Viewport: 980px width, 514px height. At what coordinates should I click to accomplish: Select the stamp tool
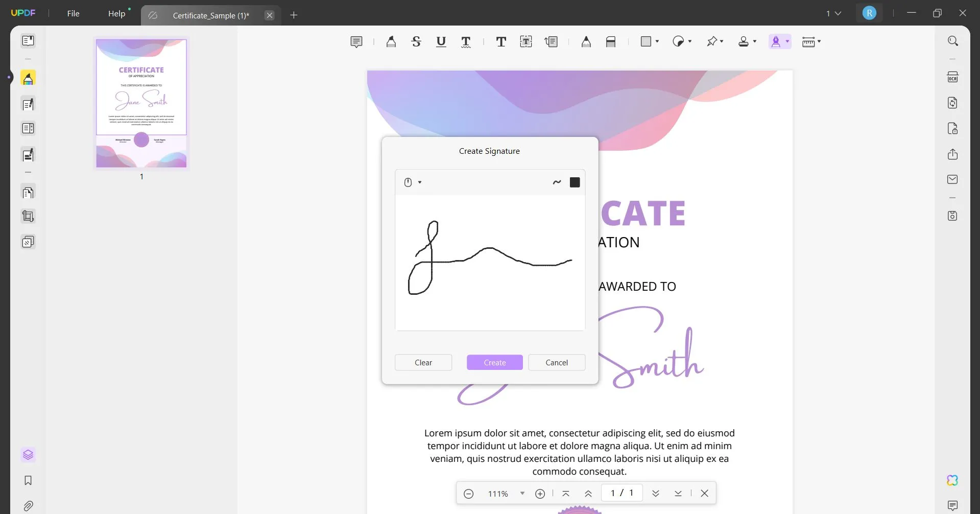(x=744, y=41)
